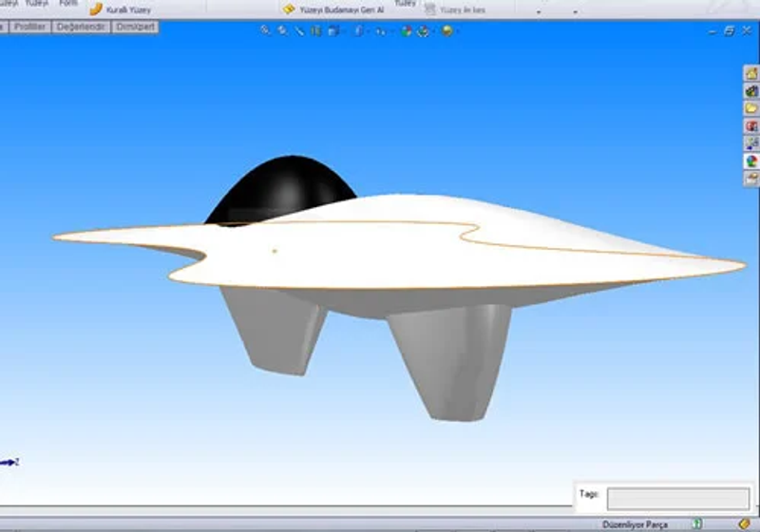Viewport: 760px width, 532px height.
Task: Open the File Explorer folder task pane tab
Action: coord(751,108)
